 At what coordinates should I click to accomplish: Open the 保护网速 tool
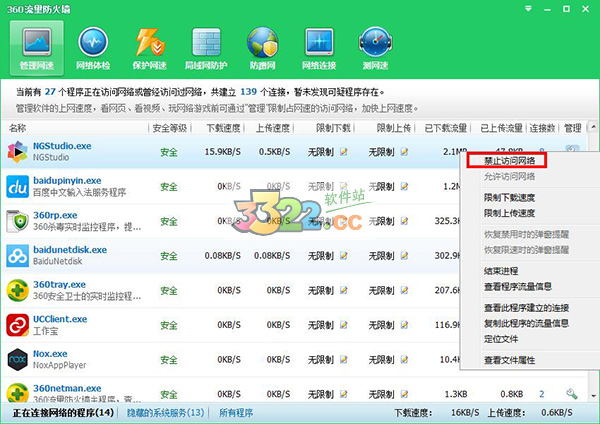click(x=150, y=49)
